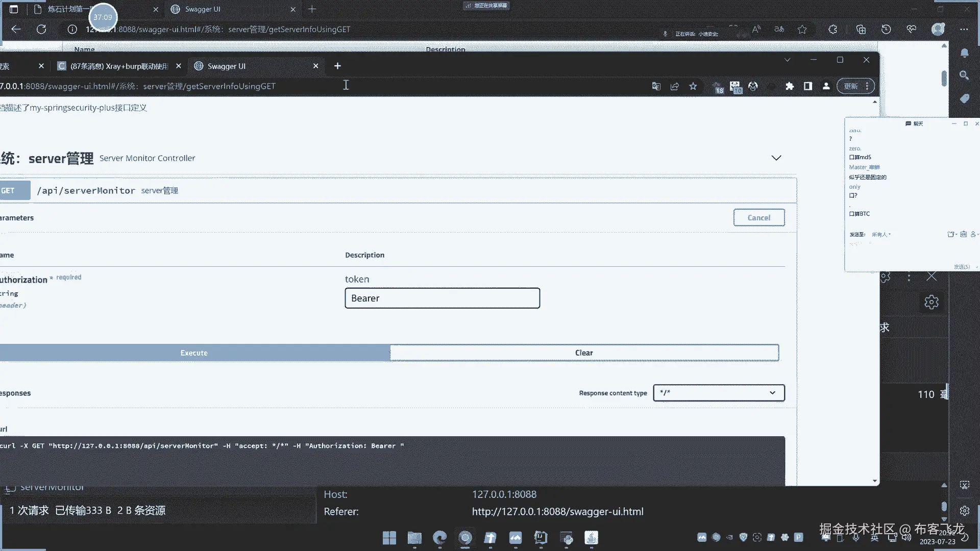Open settings gear in right dark panel
Image resolution: width=980 pixels, height=551 pixels.
pyautogui.click(x=932, y=302)
